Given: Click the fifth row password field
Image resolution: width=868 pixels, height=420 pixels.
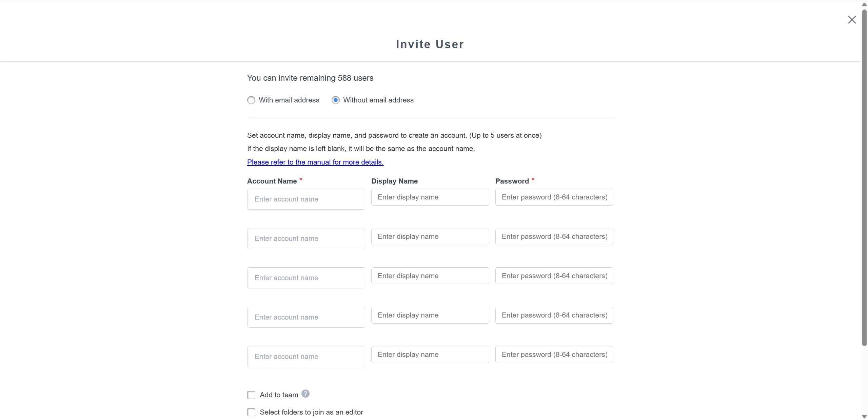Looking at the screenshot, I should (554, 355).
